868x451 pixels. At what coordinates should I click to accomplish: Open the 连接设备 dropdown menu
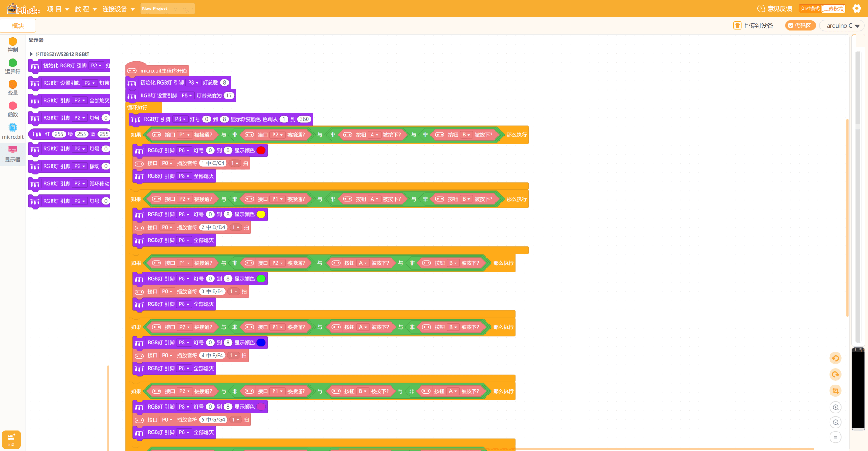tap(118, 9)
